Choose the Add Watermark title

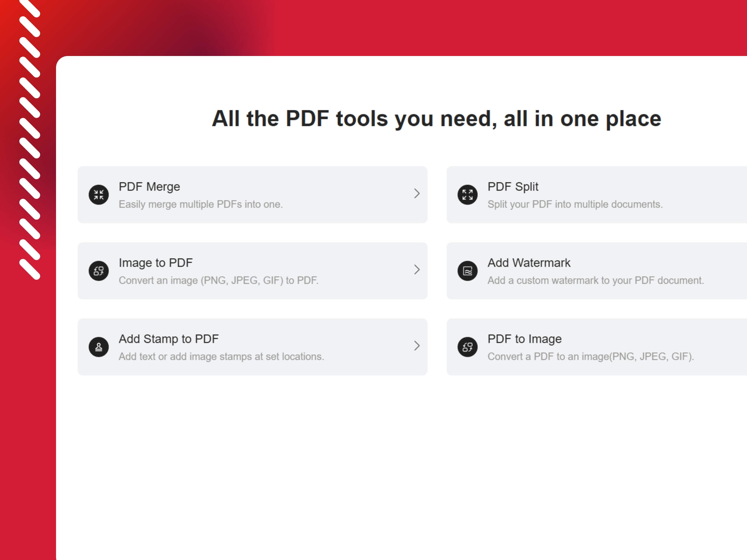[529, 262]
